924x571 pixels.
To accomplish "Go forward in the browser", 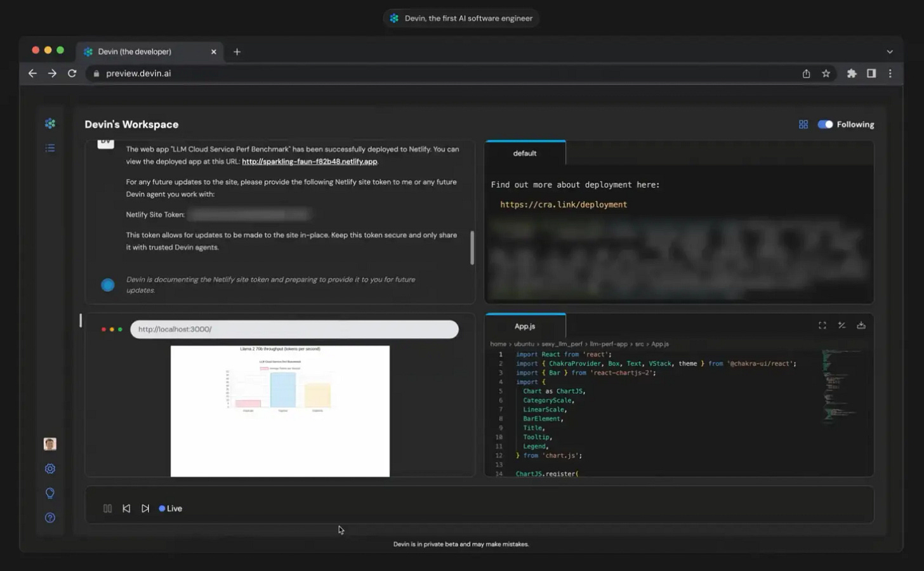I will click(52, 74).
